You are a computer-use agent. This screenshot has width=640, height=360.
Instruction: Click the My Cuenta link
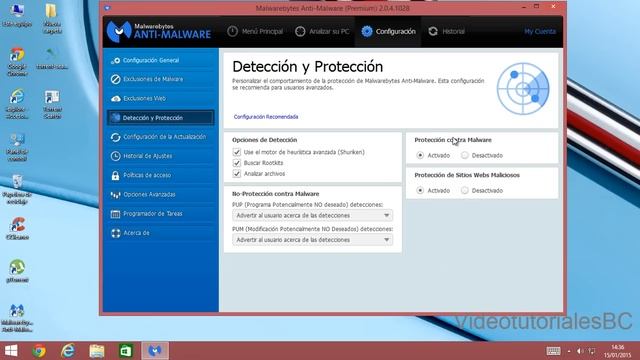[x=540, y=31]
